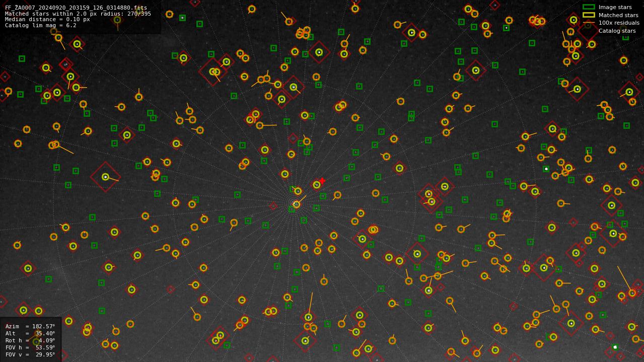Click the 'Azim = 182.57°' readout
This screenshot has width=644, height=362.
(30, 326)
